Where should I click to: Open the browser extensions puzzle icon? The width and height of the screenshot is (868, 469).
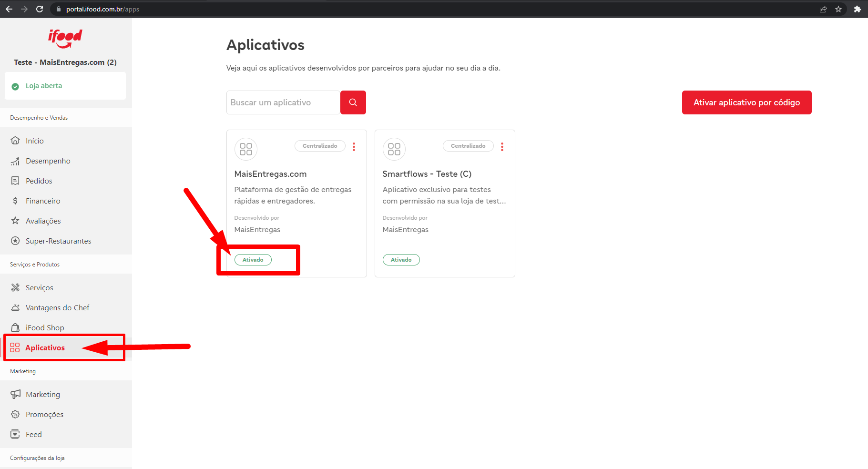(x=858, y=9)
